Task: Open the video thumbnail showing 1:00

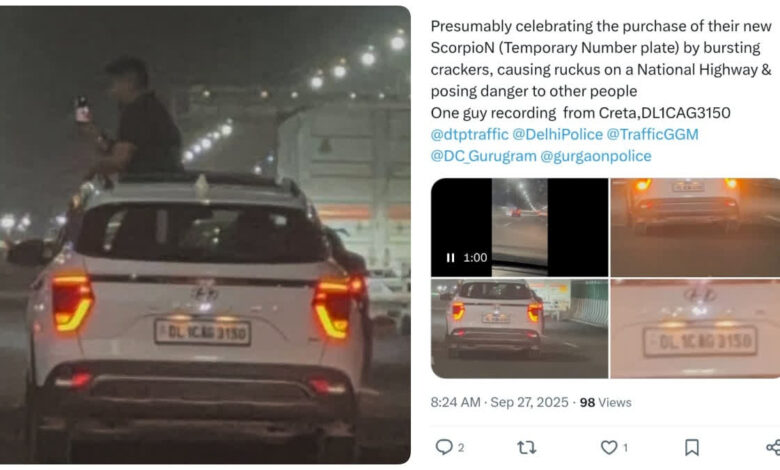Action: pos(519,227)
